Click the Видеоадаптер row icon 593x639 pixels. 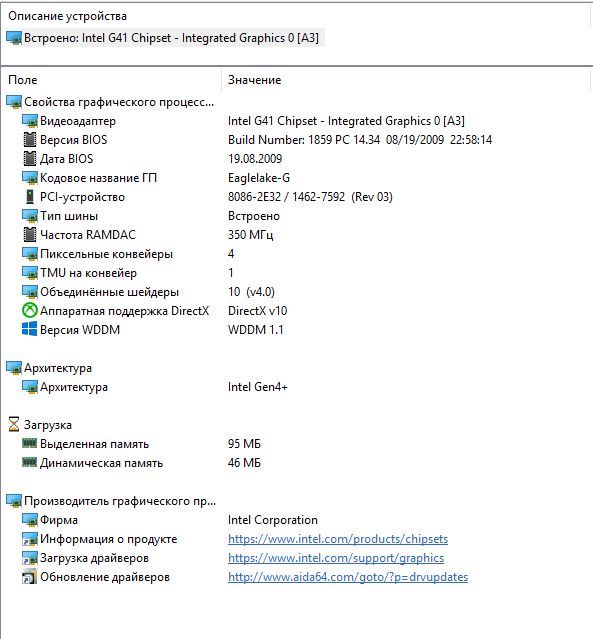click(x=30, y=121)
